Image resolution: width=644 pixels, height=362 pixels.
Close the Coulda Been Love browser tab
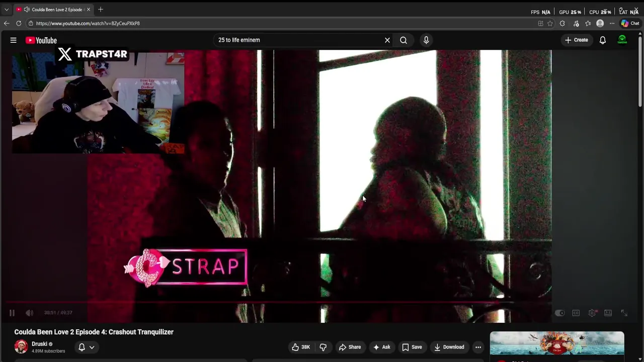[x=89, y=10]
